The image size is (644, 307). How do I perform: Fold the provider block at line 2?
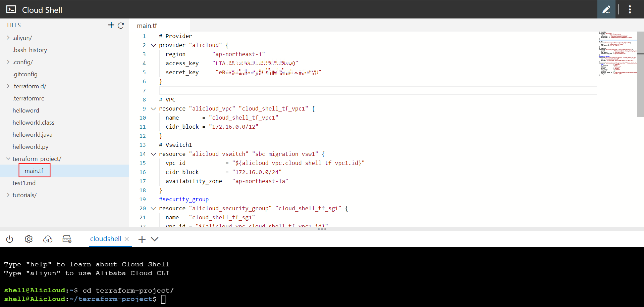point(153,45)
